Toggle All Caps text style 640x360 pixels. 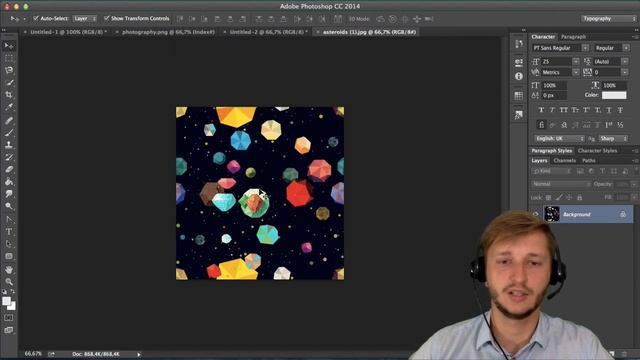click(564, 110)
